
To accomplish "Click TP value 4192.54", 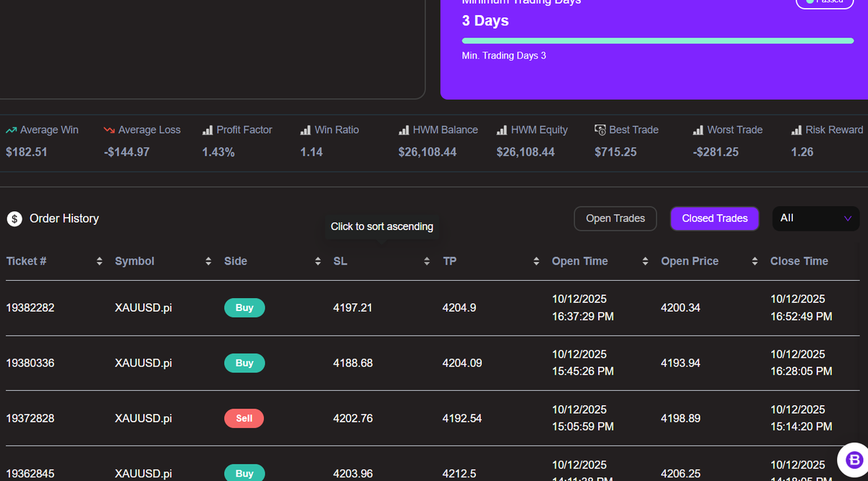I will pos(462,418).
